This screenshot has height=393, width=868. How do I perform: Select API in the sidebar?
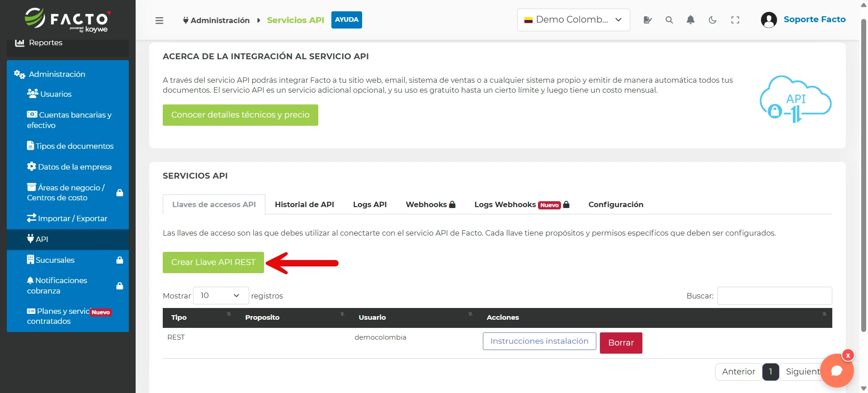pyautogui.click(x=68, y=239)
